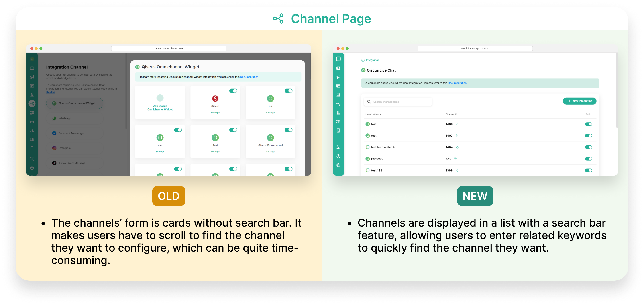Disable the Pentest2 channel toggle
The image size is (644, 305).
tap(589, 159)
